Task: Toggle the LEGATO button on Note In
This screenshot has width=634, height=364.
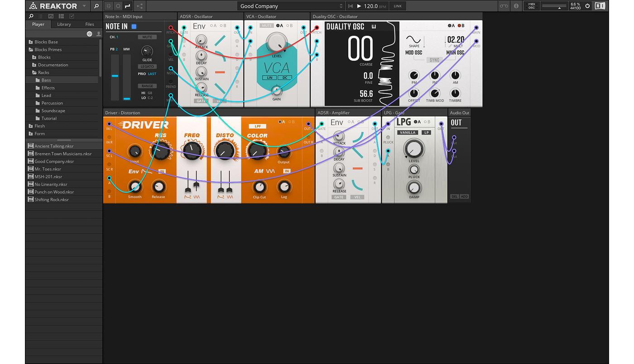Action: point(147,67)
